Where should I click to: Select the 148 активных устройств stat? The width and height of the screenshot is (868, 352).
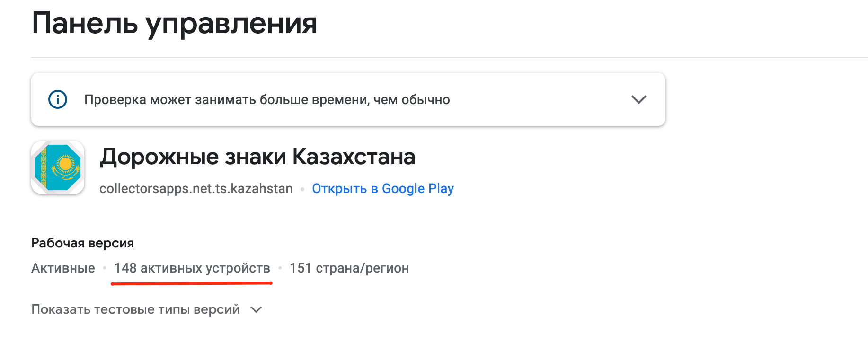[192, 268]
